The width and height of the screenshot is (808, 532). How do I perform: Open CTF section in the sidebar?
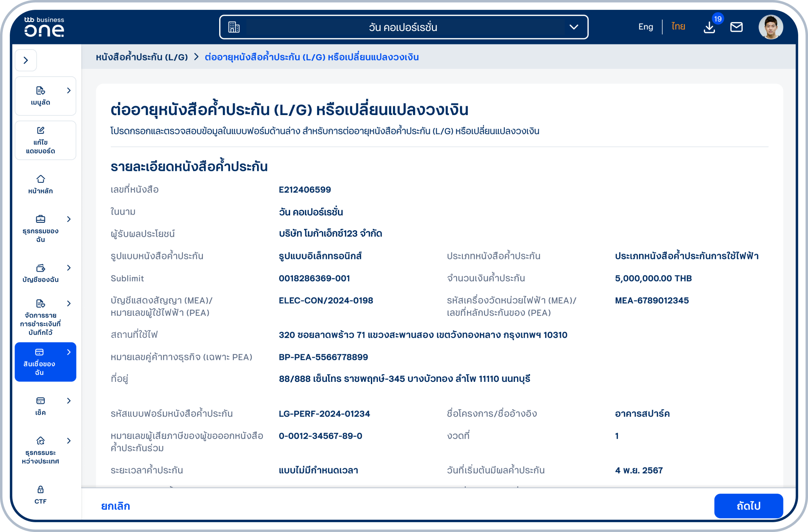click(x=40, y=494)
